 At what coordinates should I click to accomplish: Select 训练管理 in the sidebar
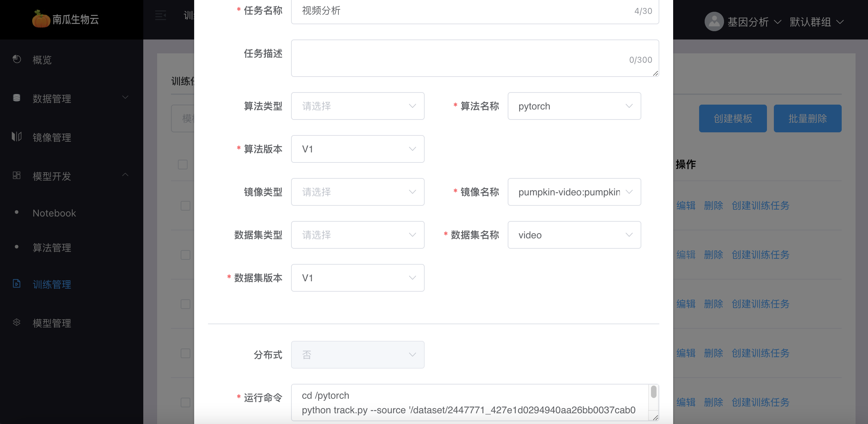[52, 284]
